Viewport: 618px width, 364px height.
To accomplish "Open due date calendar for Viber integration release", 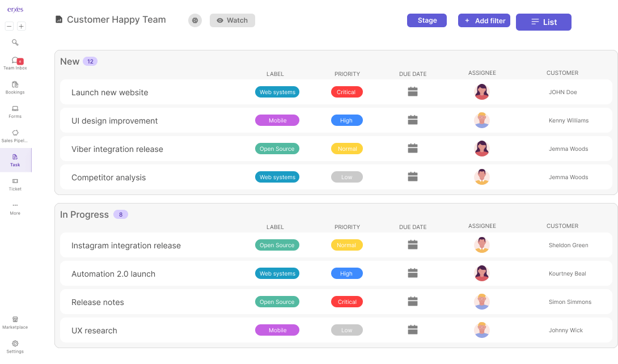I will click(413, 149).
